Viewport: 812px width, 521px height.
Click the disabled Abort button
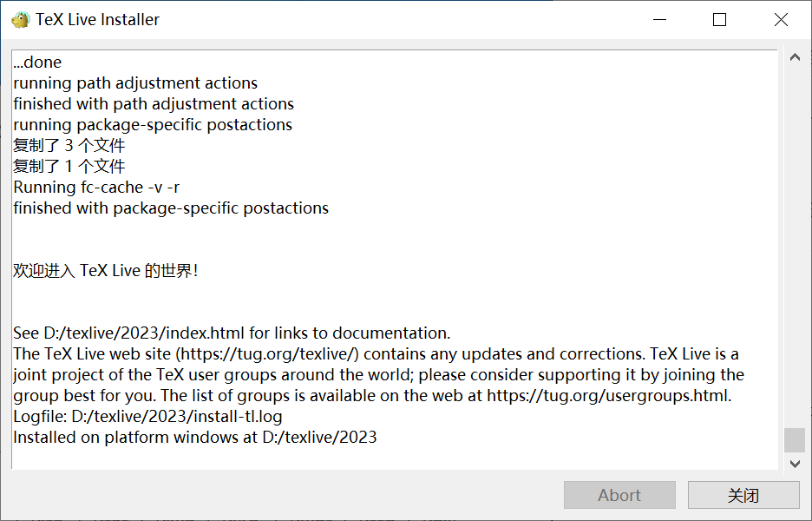point(619,495)
